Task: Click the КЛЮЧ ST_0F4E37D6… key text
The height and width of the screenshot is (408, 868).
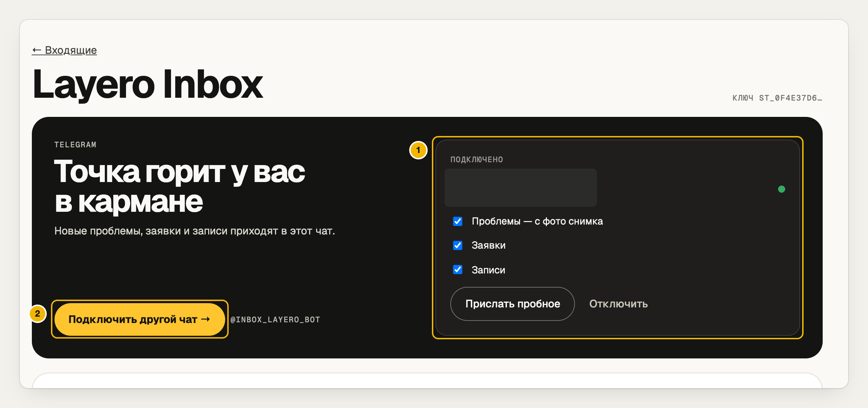Action: (x=777, y=98)
